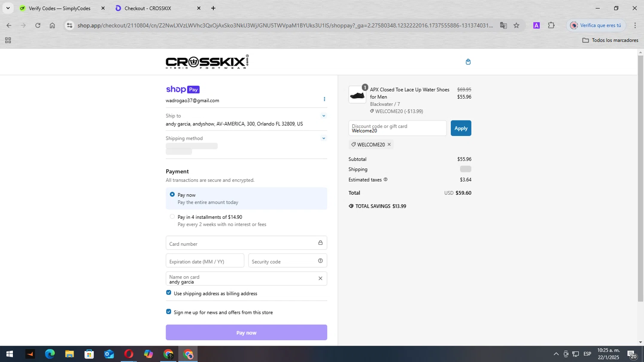Click the Pay now purchase button
Screen dimensions: 644x362
246,332
